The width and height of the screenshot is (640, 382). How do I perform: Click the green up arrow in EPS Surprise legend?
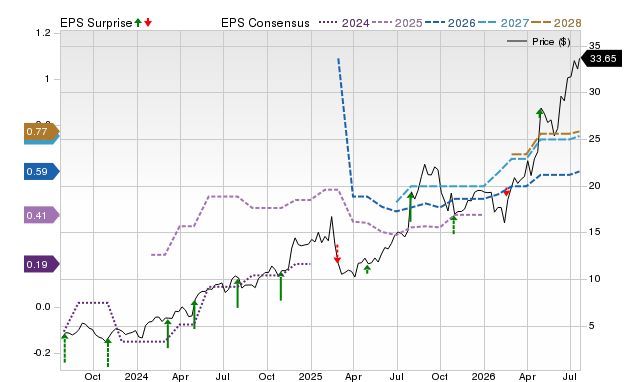[x=138, y=22]
